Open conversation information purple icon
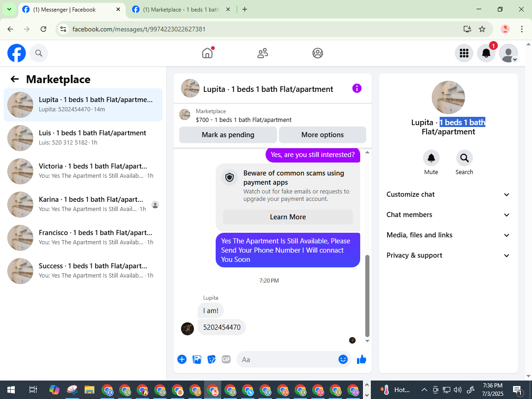 coord(357,89)
